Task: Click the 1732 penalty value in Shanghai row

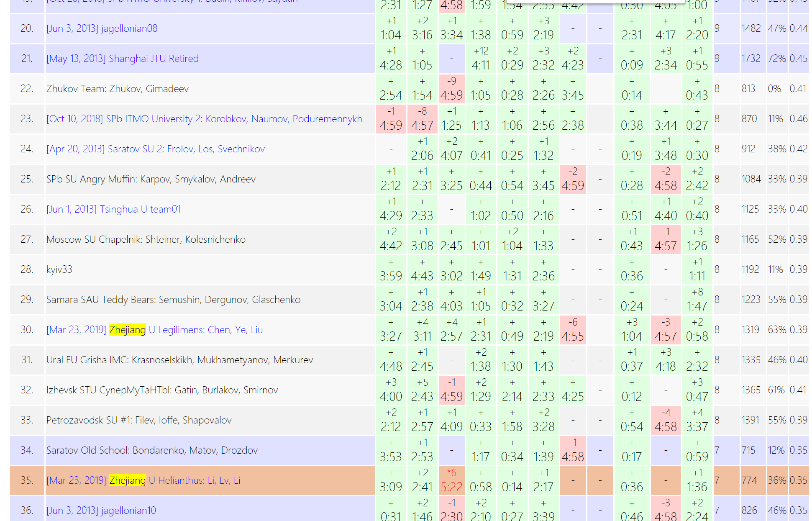Action: [x=751, y=59]
